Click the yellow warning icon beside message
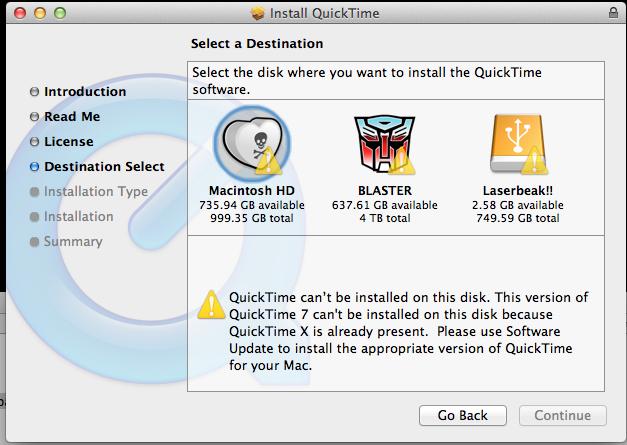 pyautogui.click(x=212, y=305)
